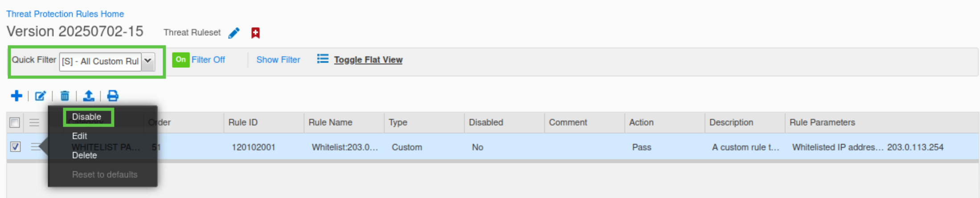
Task: Choose Disable from the context menu
Action: (87, 117)
